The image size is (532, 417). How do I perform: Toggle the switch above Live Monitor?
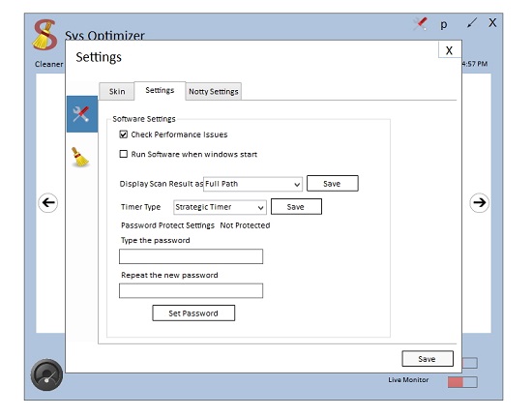pyautogui.click(x=470, y=363)
